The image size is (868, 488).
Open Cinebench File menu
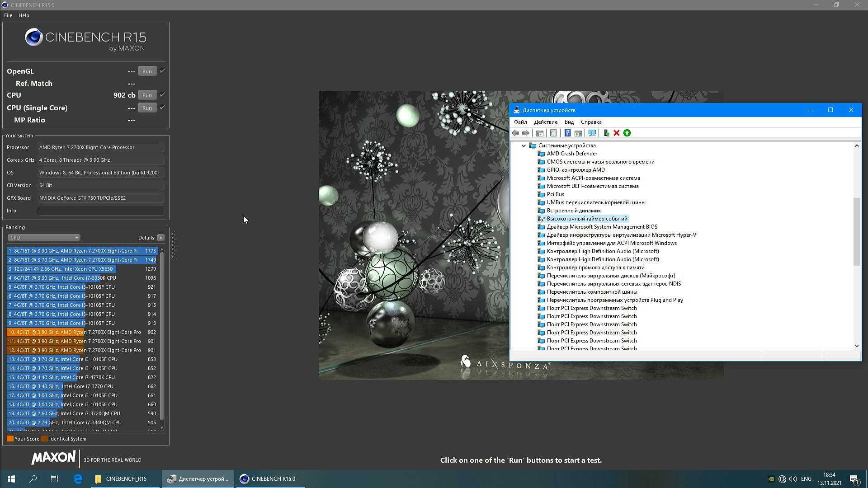[8, 15]
